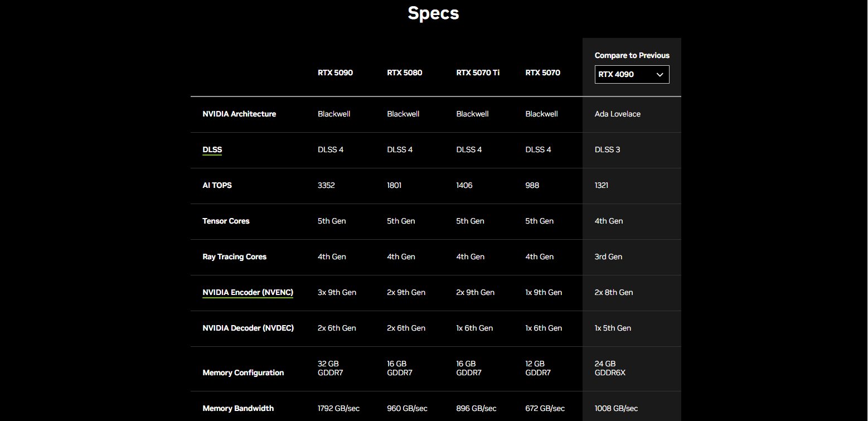Click the Ray Tracing Cores row label
The image size is (868, 421).
pyautogui.click(x=234, y=257)
